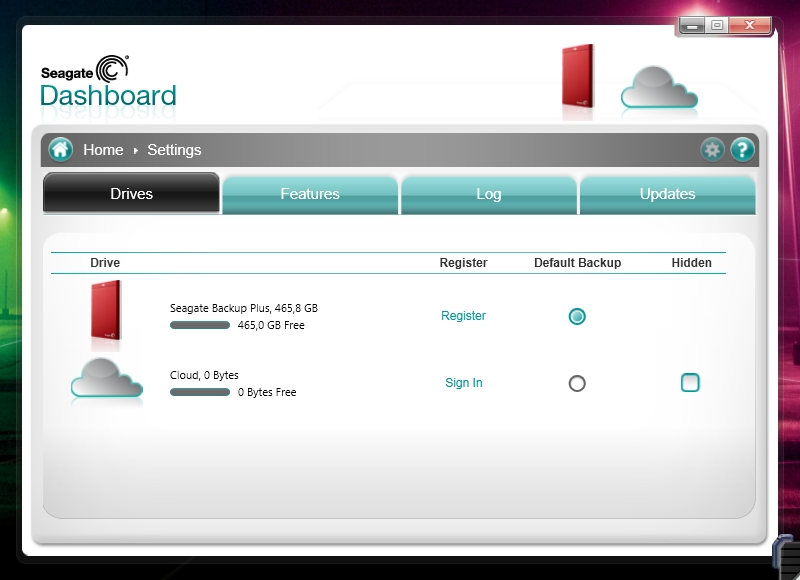This screenshot has height=580, width=800.
Task: Select the cloud icon in header
Action: (659, 87)
